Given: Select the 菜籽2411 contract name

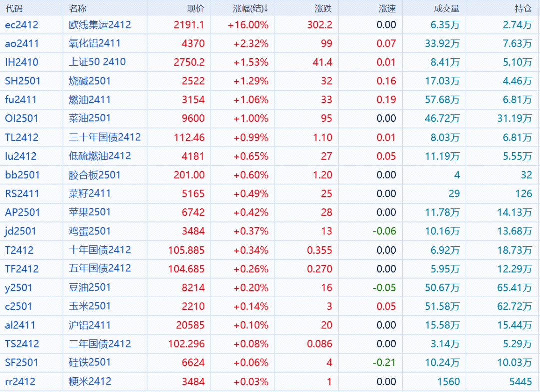Looking at the screenshot, I should [90, 193].
